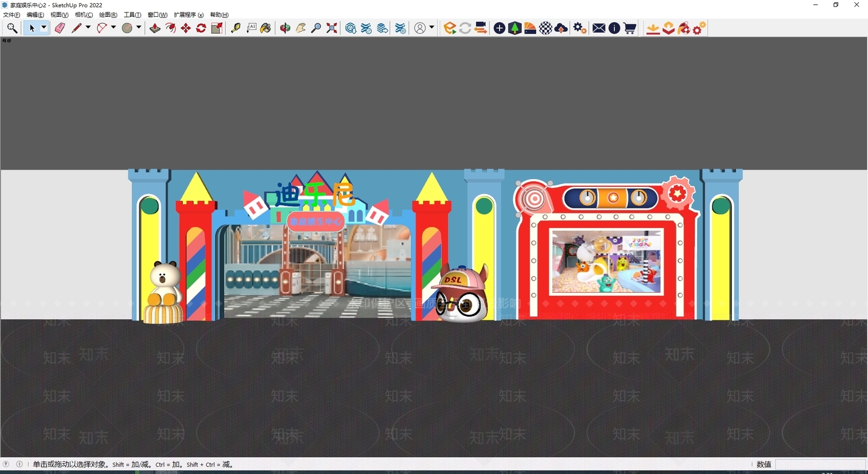Screen dimensions: 868x474
Task: Open the Extension Manager icon
Action: tap(400, 28)
